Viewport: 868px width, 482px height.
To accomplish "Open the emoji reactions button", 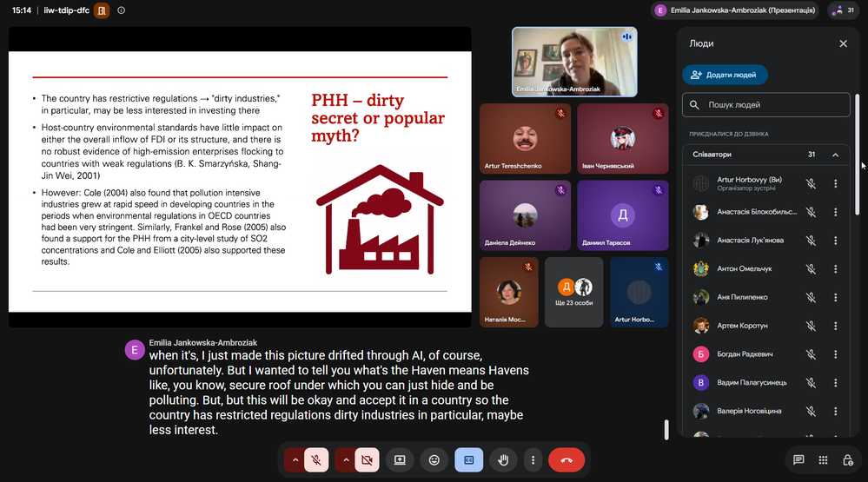I will 434,460.
